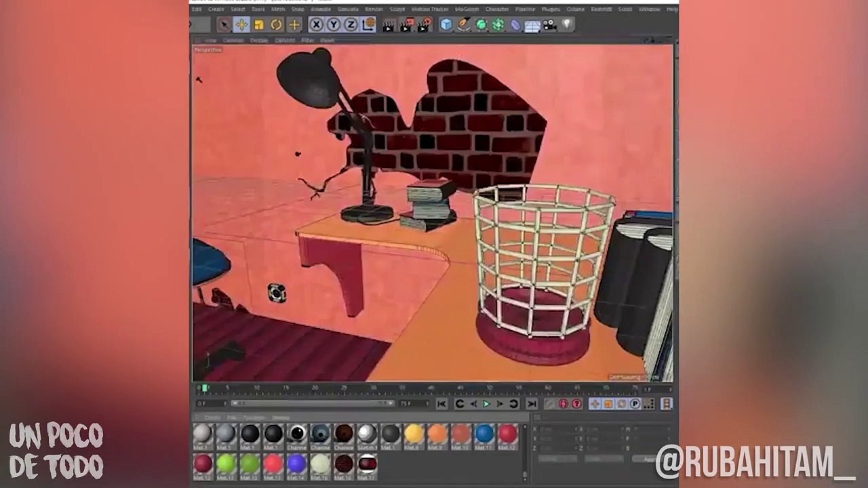This screenshot has height=488, width=868.
Task: Go to next key
Action: 513,404
